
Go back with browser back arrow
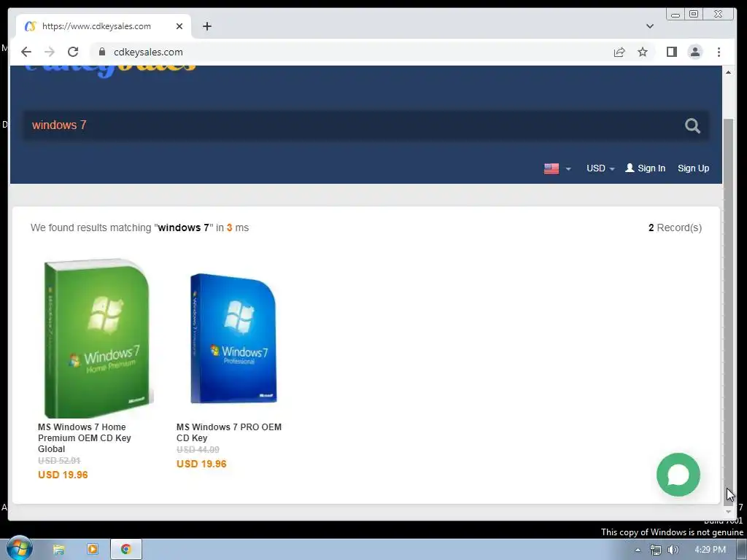(26, 52)
